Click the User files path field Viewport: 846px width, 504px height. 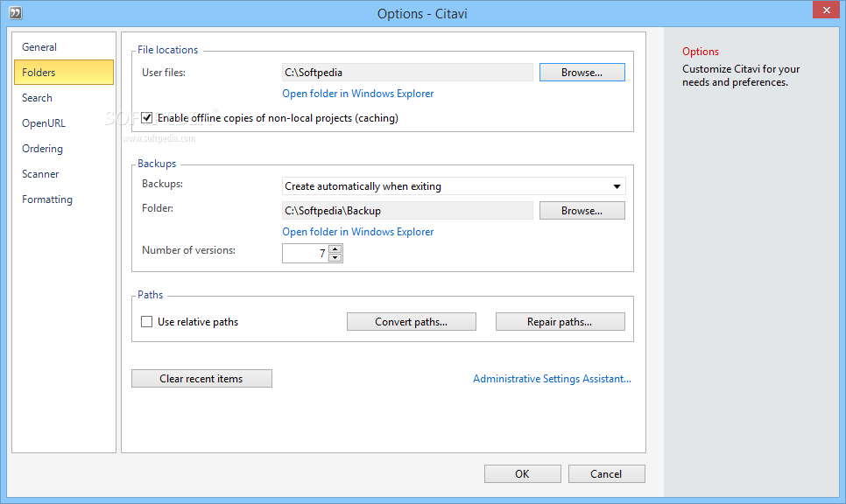pos(407,73)
